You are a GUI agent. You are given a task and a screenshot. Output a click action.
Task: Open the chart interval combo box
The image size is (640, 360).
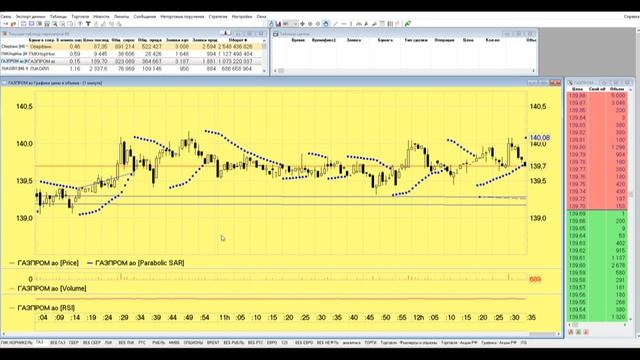point(290,24)
